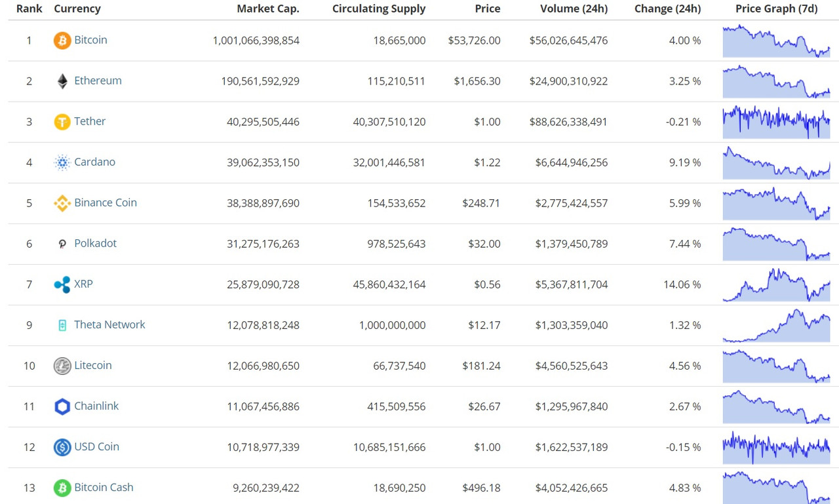Image resolution: width=839 pixels, height=504 pixels.
Task: Open the Bitcoin currency link
Action: tap(90, 40)
